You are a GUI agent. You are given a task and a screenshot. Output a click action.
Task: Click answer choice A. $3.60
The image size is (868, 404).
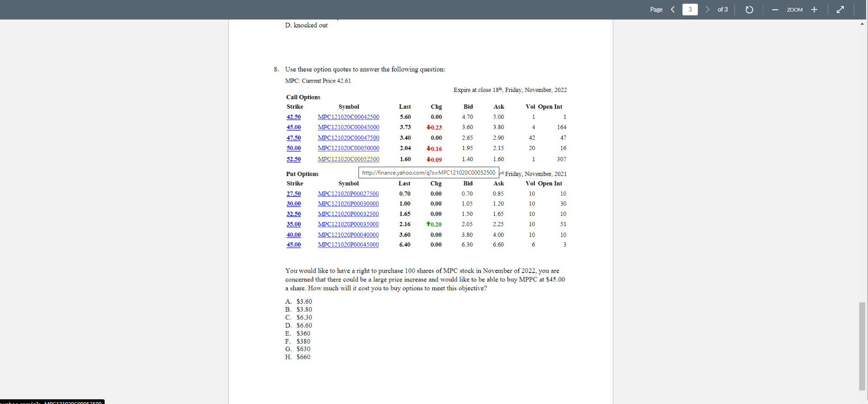pos(298,302)
